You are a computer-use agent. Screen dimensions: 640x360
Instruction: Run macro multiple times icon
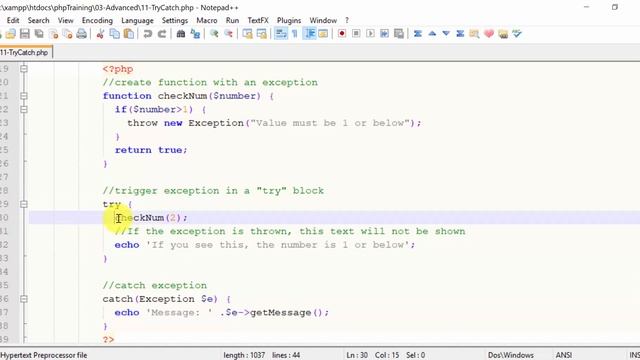[384, 34]
